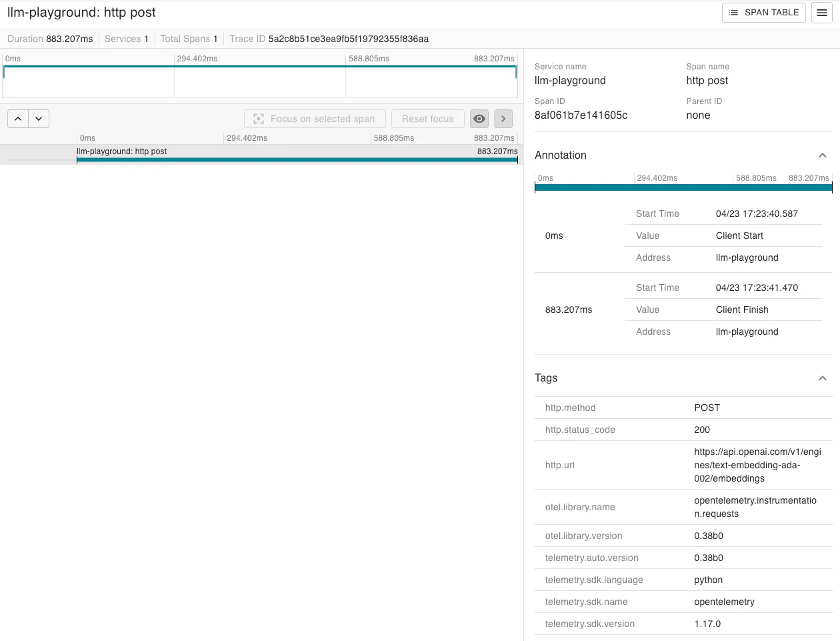Click the OpenAI embeddings http.url link
This screenshot has width=840, height=641.
[x=758, y=465]
